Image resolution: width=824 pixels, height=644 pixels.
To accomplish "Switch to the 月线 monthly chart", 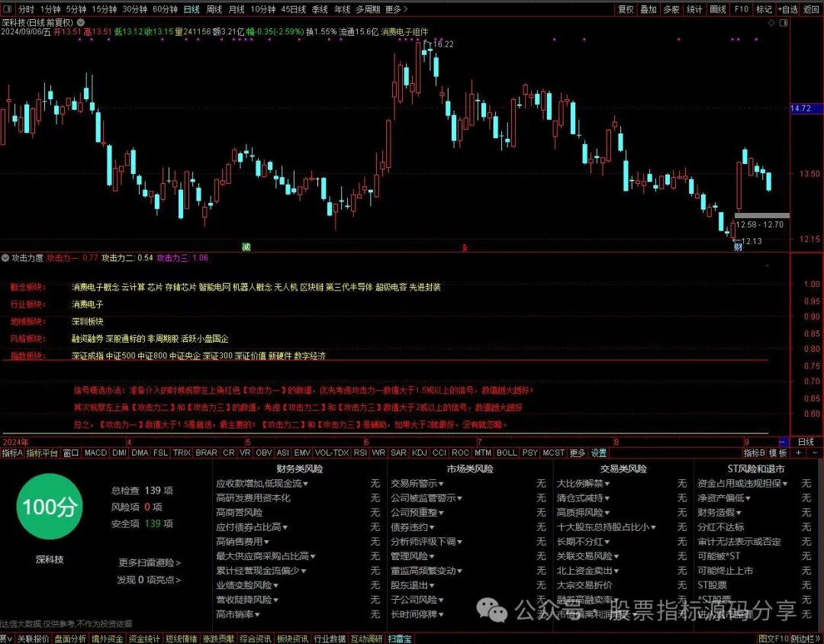I will (237, 9).
